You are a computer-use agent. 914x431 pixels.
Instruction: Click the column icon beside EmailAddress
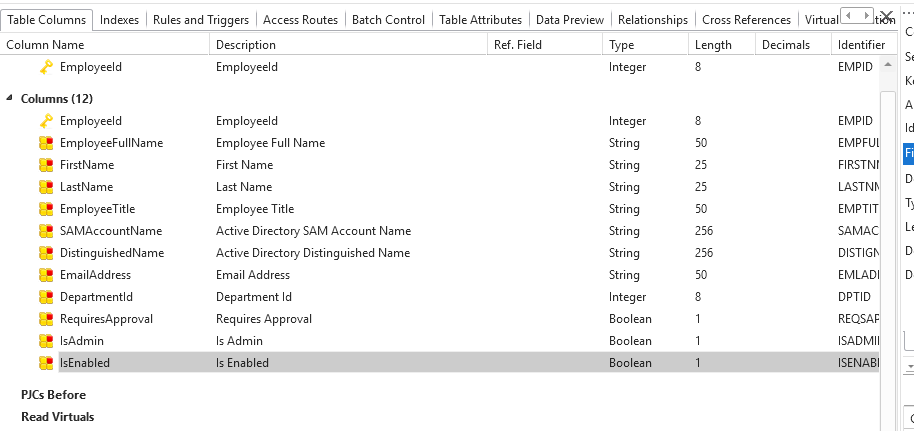46,275
